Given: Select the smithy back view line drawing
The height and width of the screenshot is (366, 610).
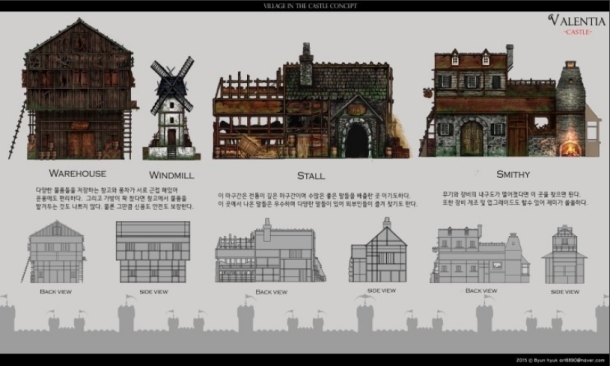Looking at the screenshot, I should pyautogui.click(x=480, y=254).
